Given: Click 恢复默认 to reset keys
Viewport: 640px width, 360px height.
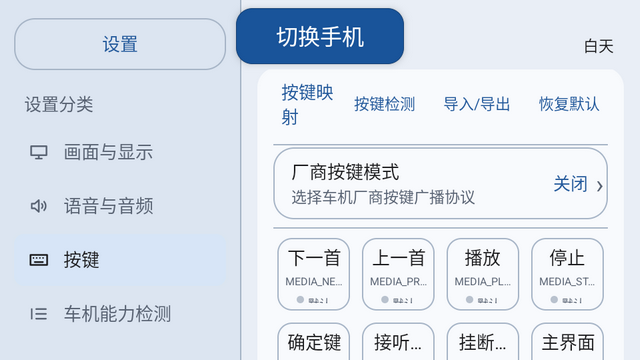Looking at the screenshot, I should coord(569,104).
